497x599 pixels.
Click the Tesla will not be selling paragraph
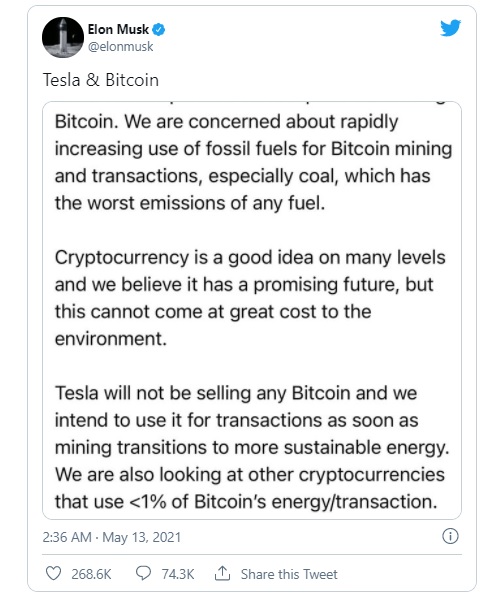tap(252, 447)
